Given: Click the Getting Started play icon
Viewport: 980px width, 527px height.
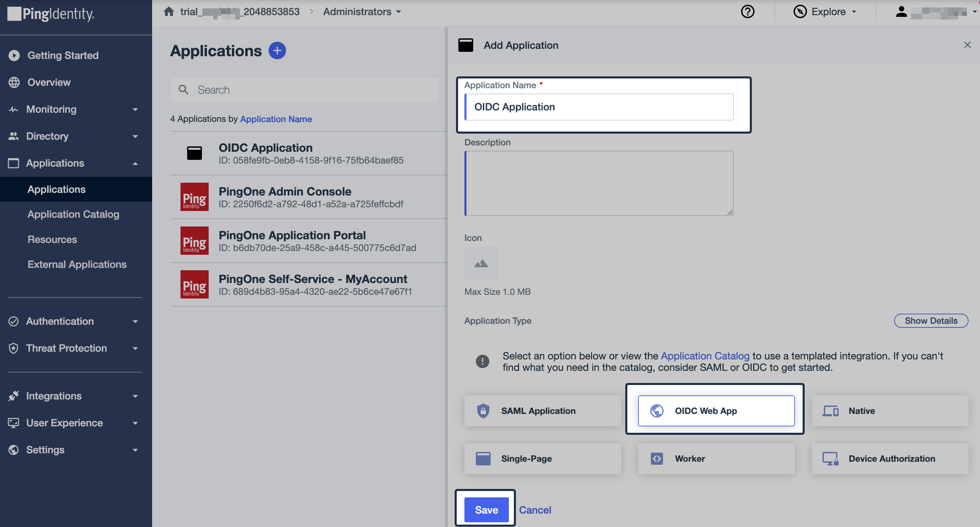Looking at the screenshot, I should tap(14, 55).
